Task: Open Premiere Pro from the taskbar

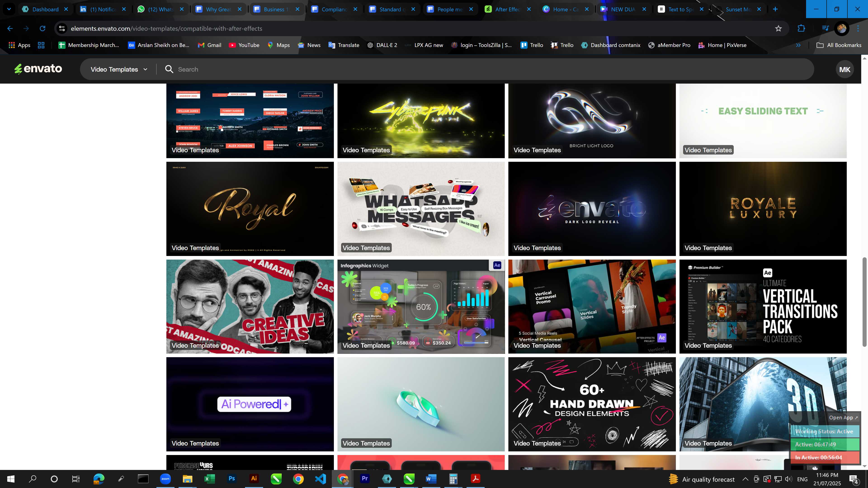Action: pyautogui.click(x=365, y=479)
